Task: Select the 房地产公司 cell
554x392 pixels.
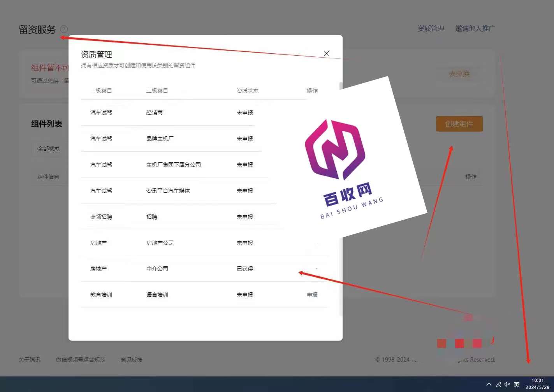Action: click(x=160, y=243)
